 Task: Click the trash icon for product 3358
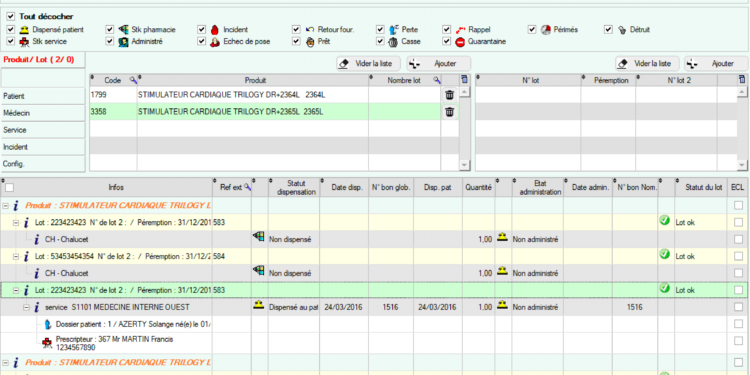450,112
